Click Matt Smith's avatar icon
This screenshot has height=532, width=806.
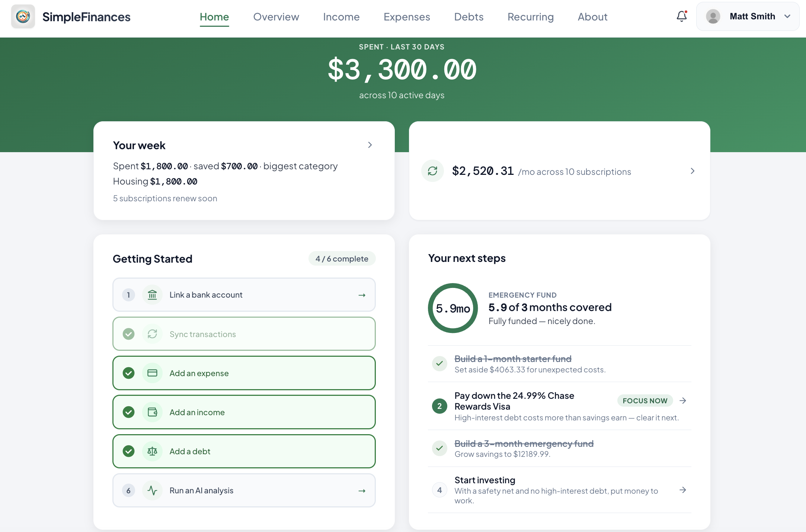tap(713, 16)
